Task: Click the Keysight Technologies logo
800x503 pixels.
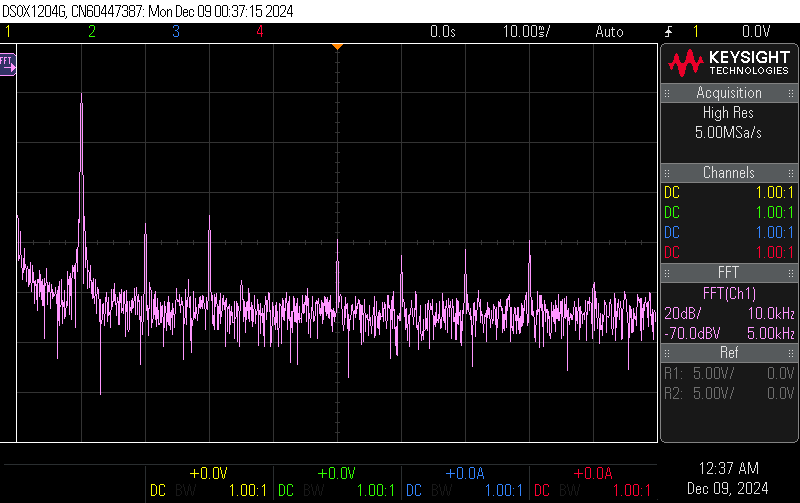Action: [729, 63]
